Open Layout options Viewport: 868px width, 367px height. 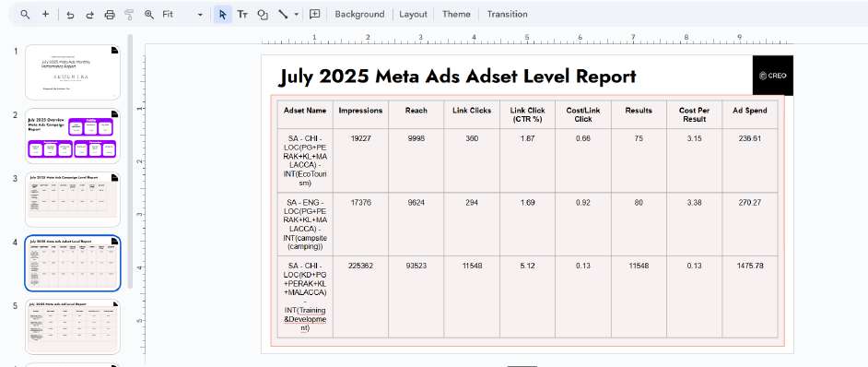[x=413, y=15]
